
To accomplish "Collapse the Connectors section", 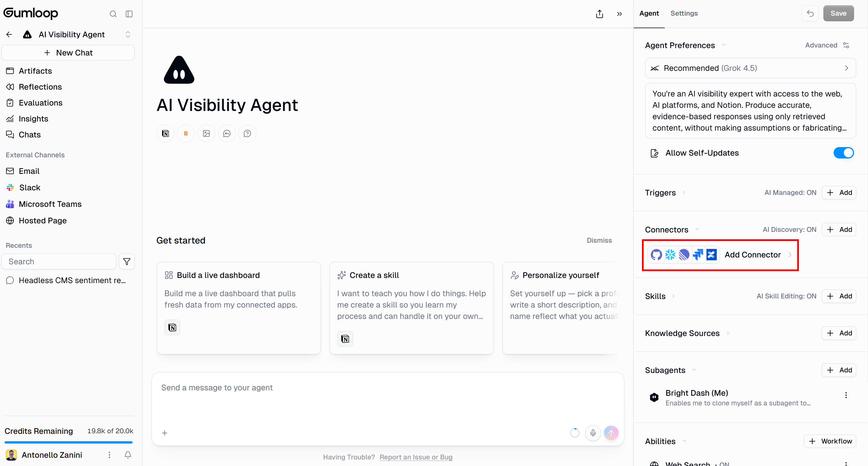I will click(x=697, y=230).
